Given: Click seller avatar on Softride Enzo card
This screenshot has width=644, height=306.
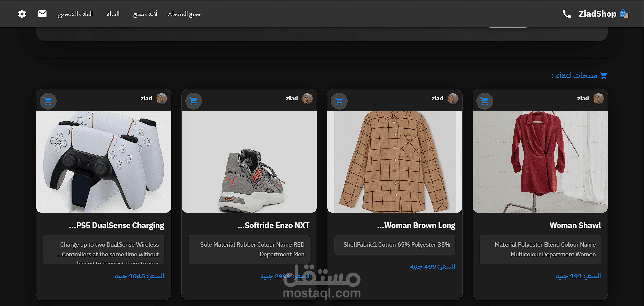Looking at the screenshot, I should pos(307,99).
